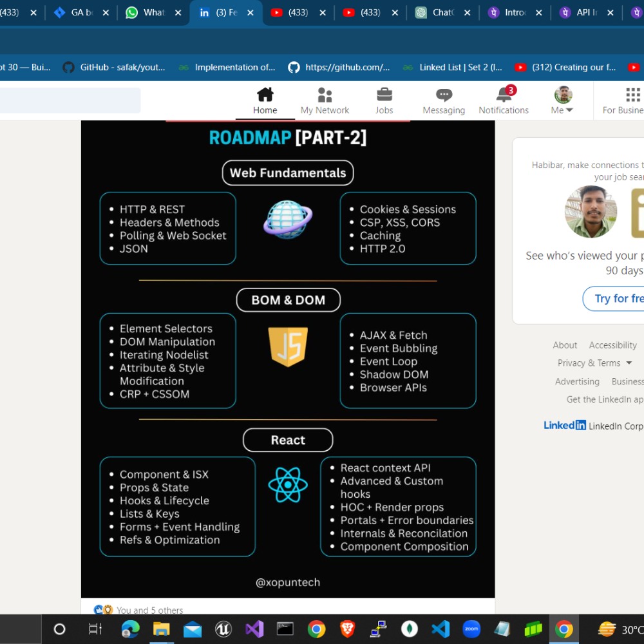Switch to the WhatsApp tab

click(153, 12)
